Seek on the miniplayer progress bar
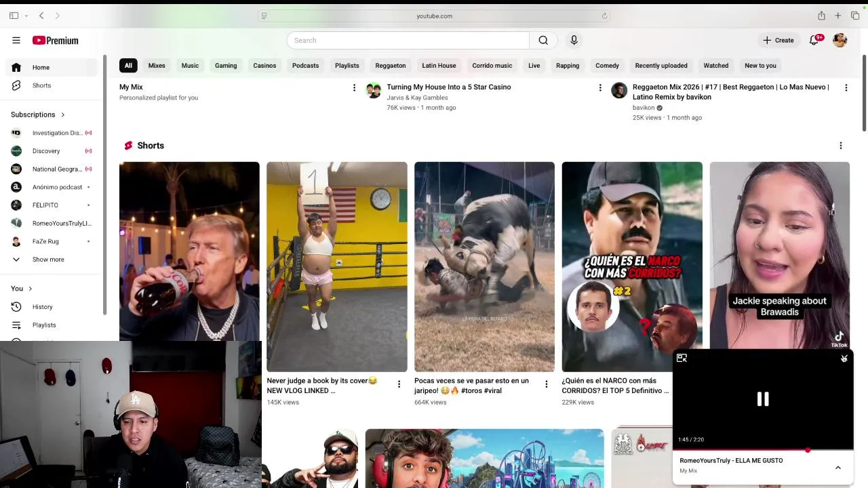The height and width of the screenshot is (488, 868). coord(763,449)
